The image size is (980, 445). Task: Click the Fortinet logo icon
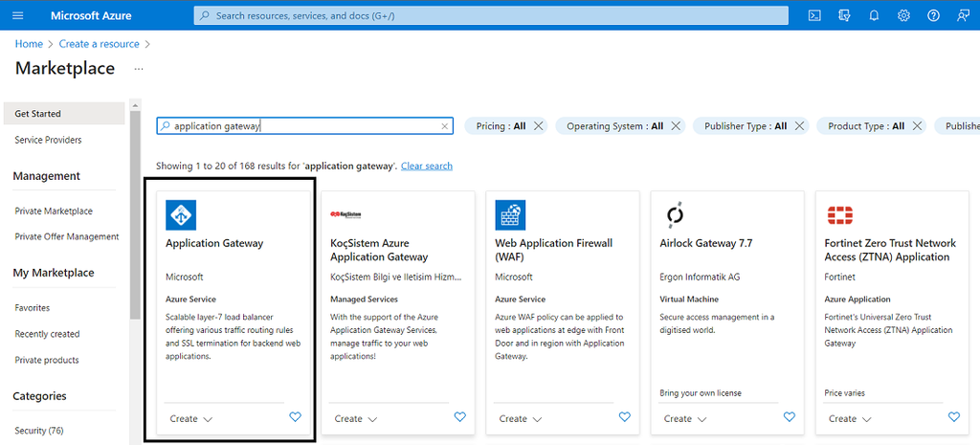(840, 215)
